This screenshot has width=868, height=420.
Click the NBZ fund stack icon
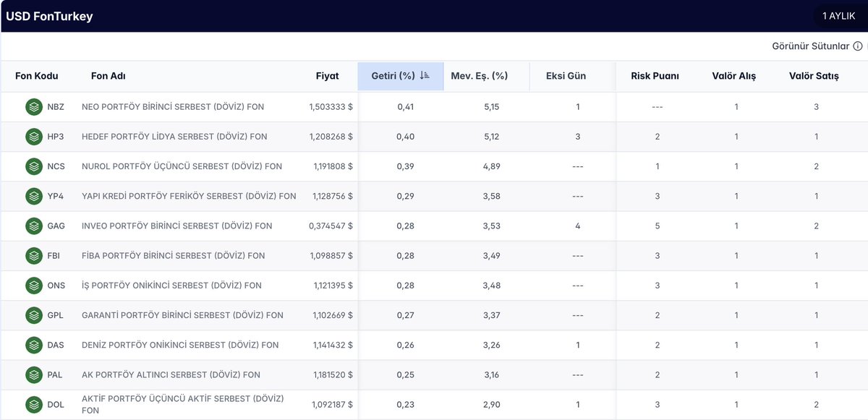[x=34, y=107]
